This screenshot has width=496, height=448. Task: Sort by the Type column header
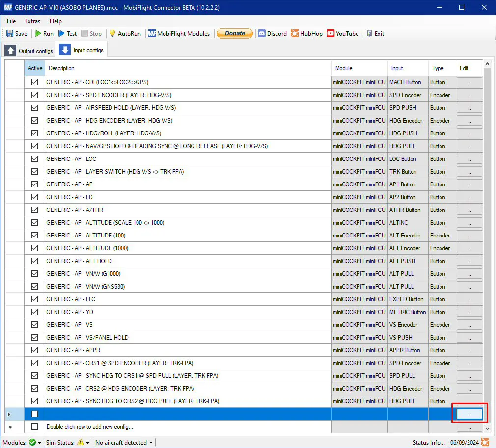pos(442,68)
